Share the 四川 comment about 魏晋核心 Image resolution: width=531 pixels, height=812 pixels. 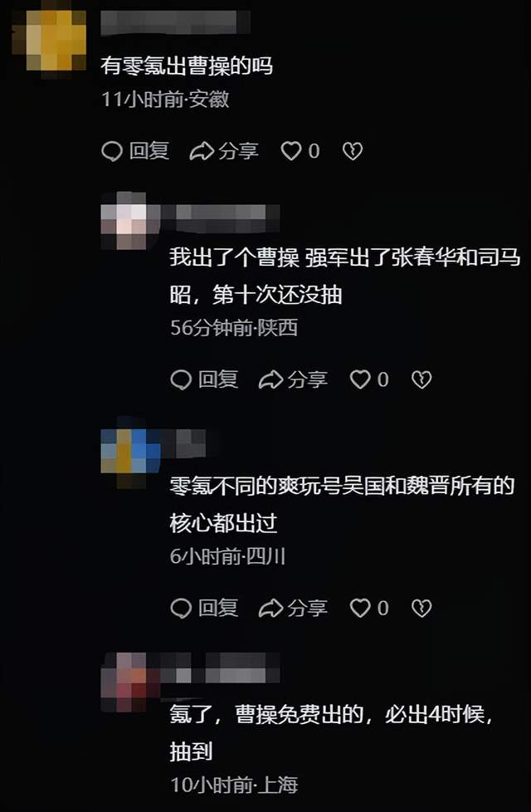click(x=293, y=608)
